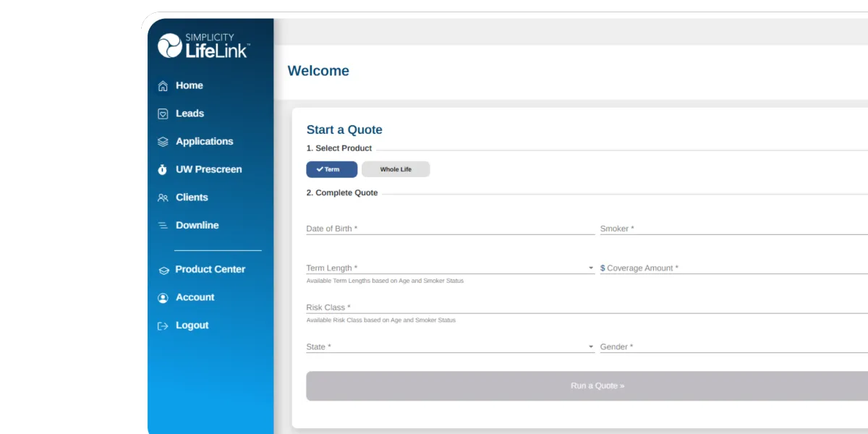The width and height of the screenshot is (868, 434).
Task: Click the Logout arrow icon
Action: pyautogui.click(x=163, y=326)
